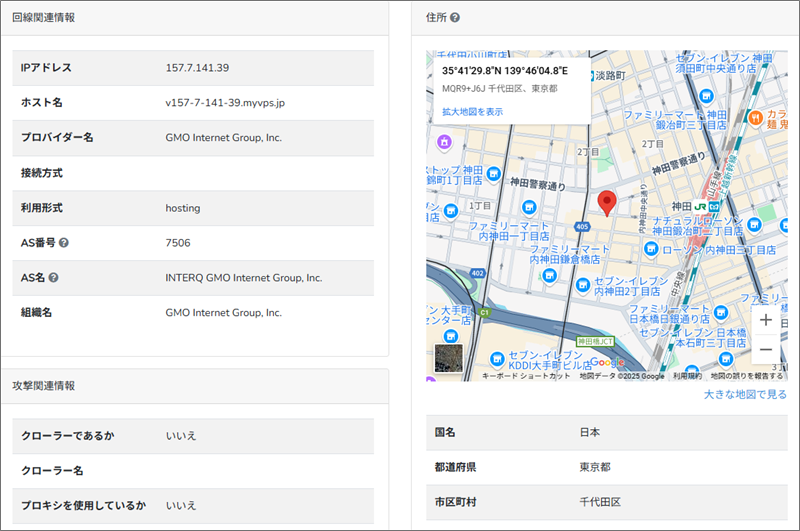
Task: Open 拡大地図を表示 link in map
Action: coord(472,112)
